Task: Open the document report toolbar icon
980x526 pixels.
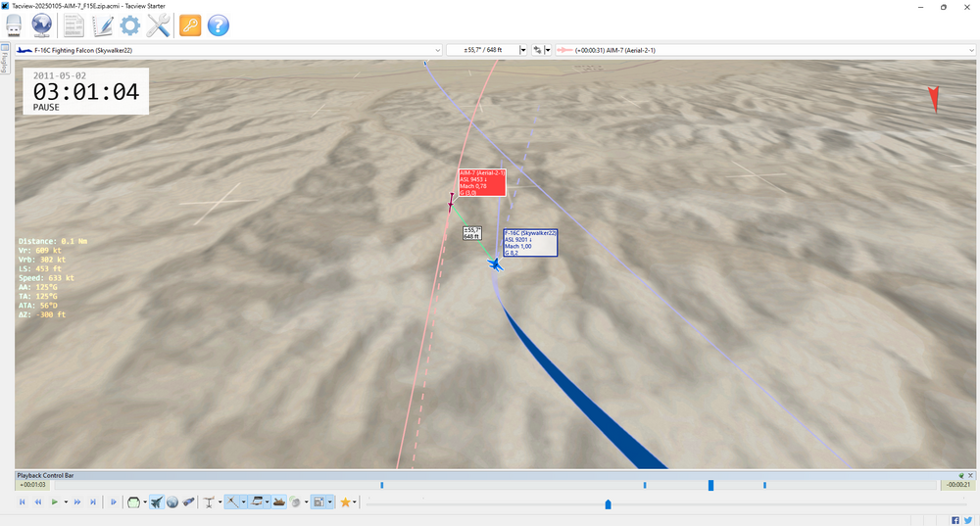Action: 73,25
